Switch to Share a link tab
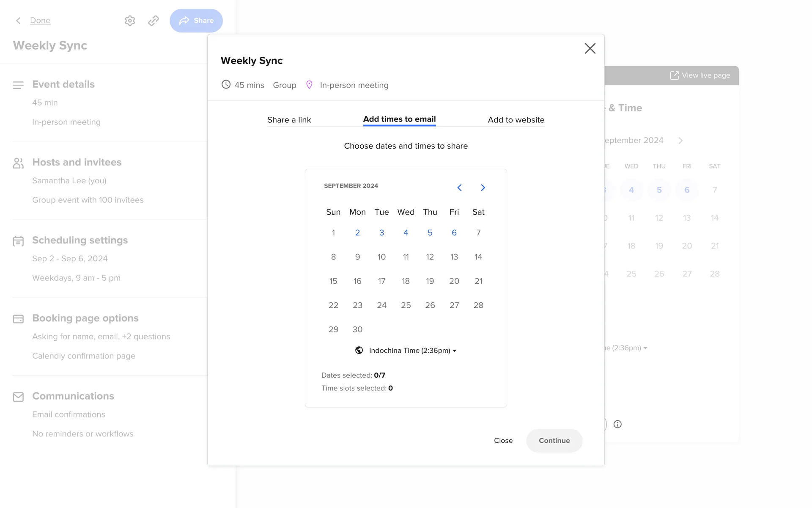The height and width of the screenshot is (508, 812). pyautogui.click(x=289, y=120)
